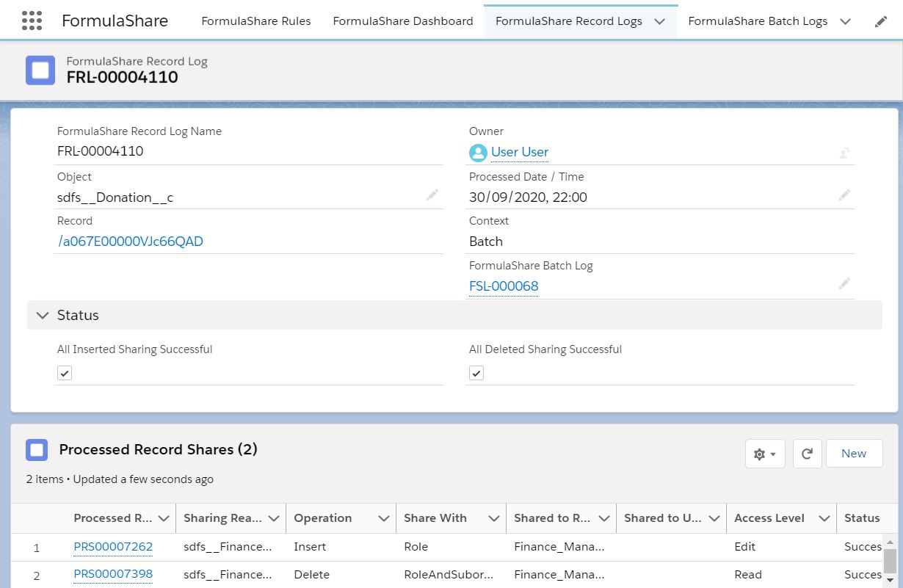
Task: Open the App Launcher grid icon
Action: [x=32, y=21]
